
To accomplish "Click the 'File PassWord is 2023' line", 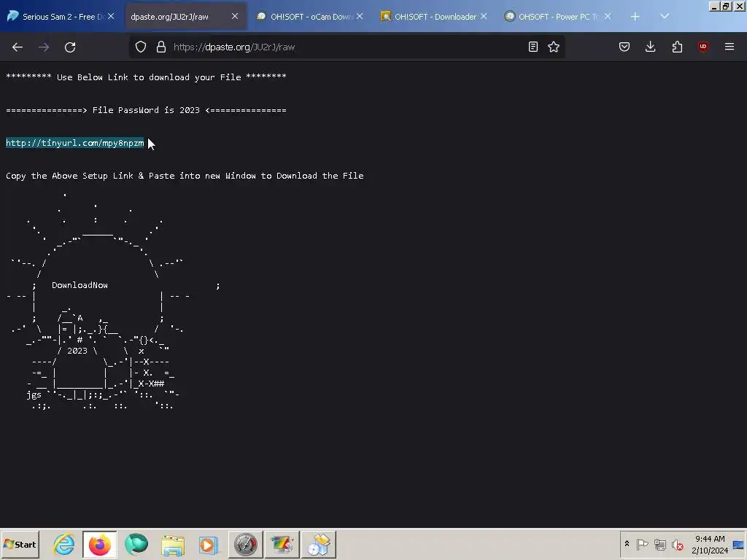I will coord(146,110).
